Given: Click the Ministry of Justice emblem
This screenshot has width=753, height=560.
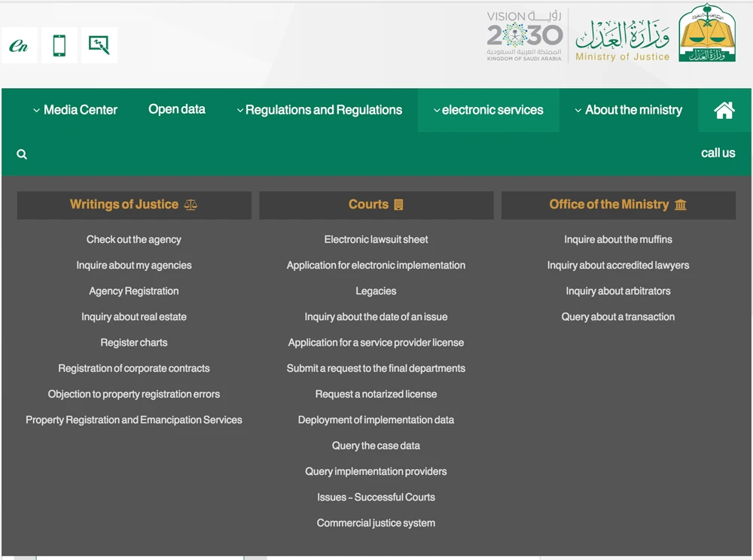Looking at the screenshot, I should pos(707,33).
